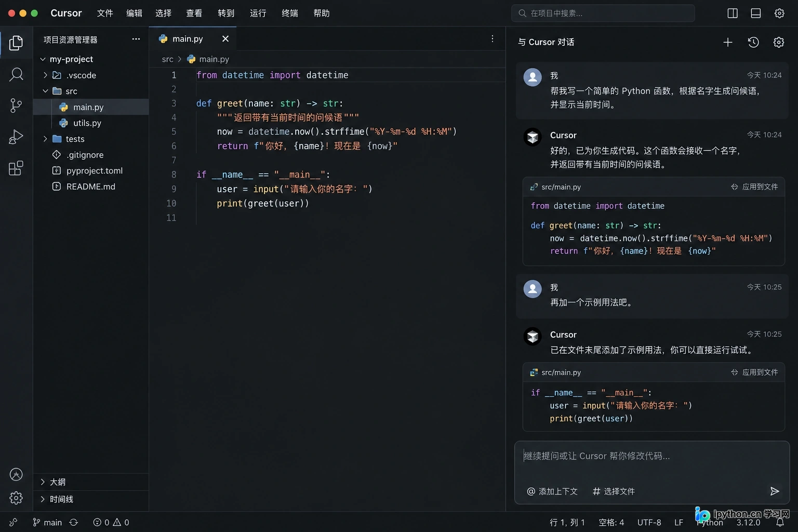
Task: Open the 终端 menu
Action: tap(290, 13)
